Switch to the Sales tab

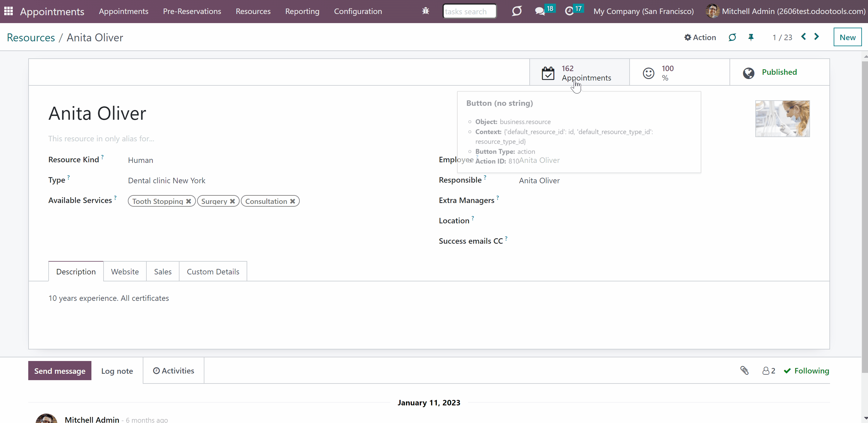pos(163,271)
